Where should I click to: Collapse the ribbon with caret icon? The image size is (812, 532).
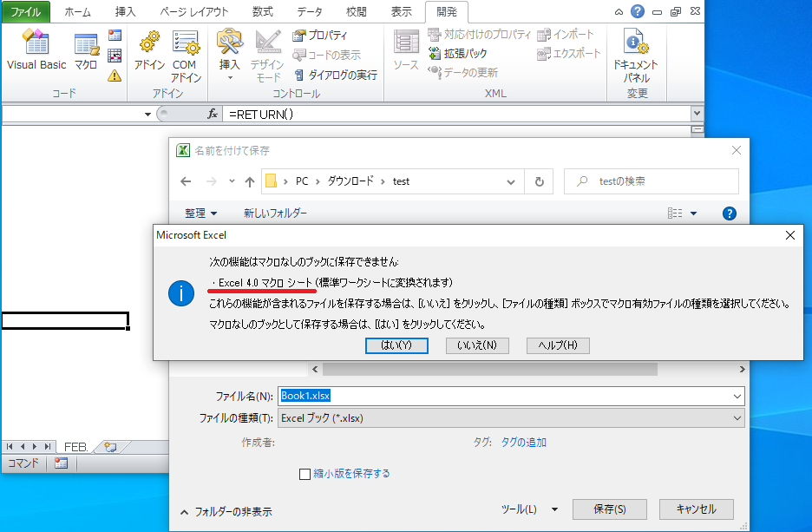pos(619,12)
